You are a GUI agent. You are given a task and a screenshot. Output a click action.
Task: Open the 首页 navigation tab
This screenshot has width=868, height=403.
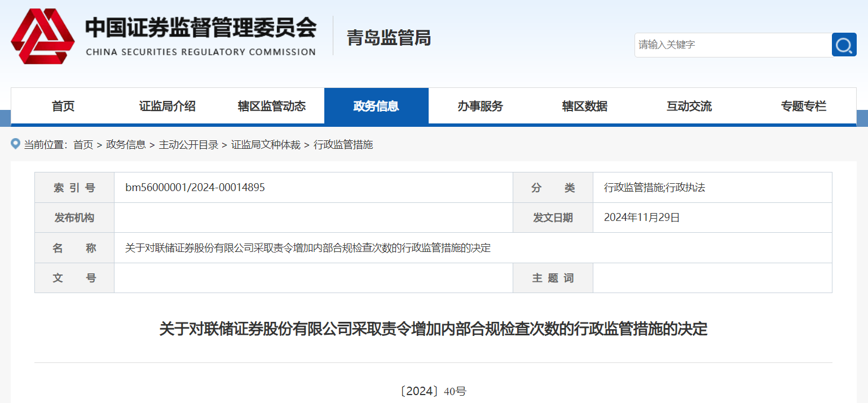point(63,106)
